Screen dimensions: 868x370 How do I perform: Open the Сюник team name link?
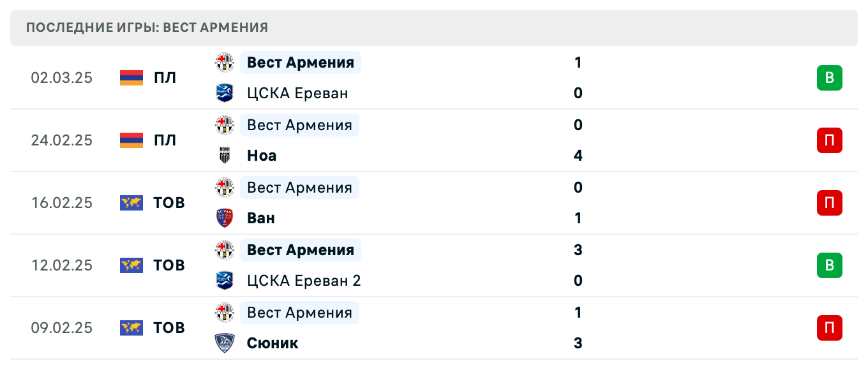coord(273,343)
